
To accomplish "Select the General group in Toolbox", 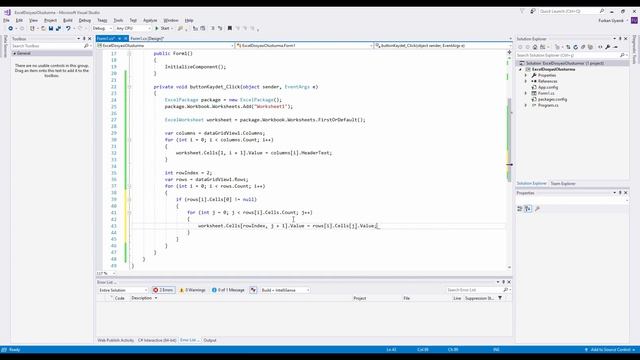I will click(52, 53).
